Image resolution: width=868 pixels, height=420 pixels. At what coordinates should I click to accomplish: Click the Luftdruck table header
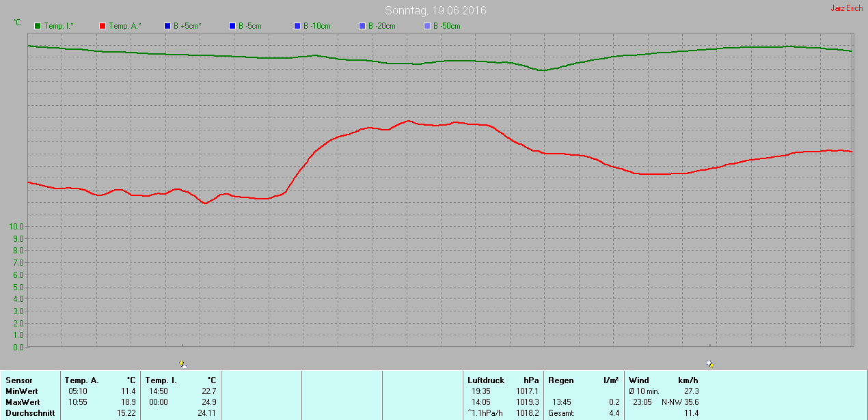486,380
